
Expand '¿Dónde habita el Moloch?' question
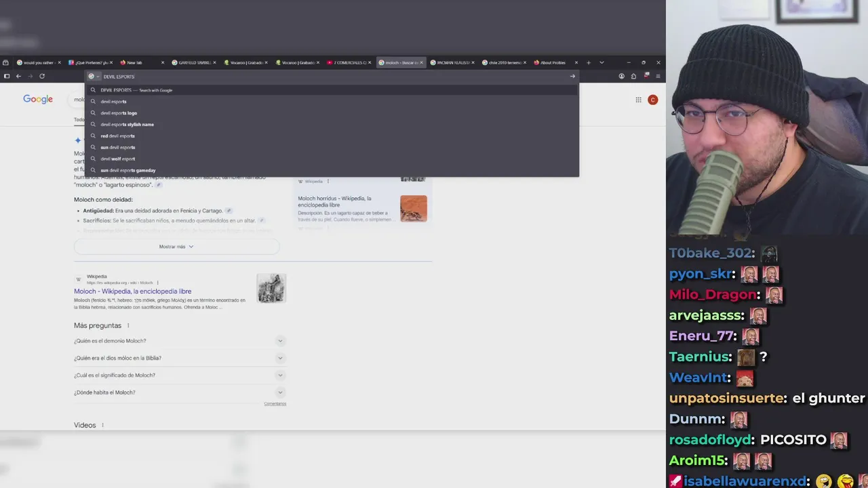(180, 392)
